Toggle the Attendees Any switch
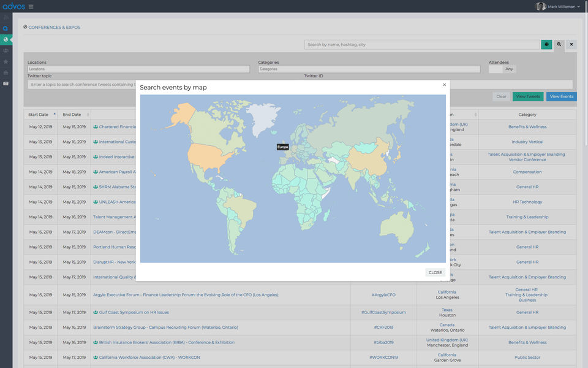Image resolution: width=588 pixels, height=368 pixels. (502, 69)
